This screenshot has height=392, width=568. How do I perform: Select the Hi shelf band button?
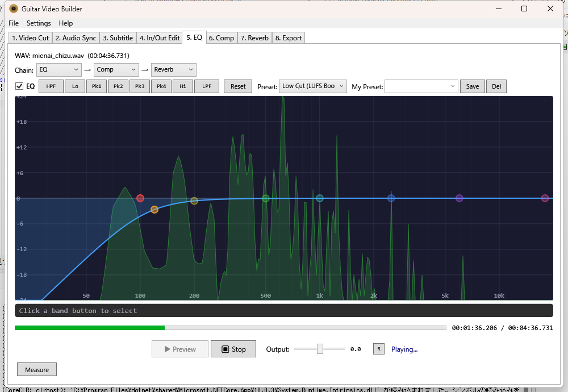pyautogui.click(x=183, y=86)
